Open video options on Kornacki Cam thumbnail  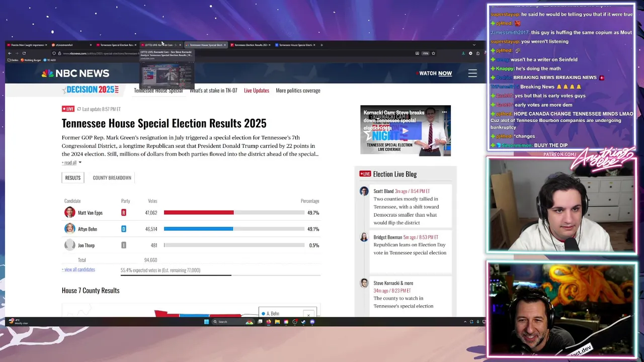click(444, 112)
